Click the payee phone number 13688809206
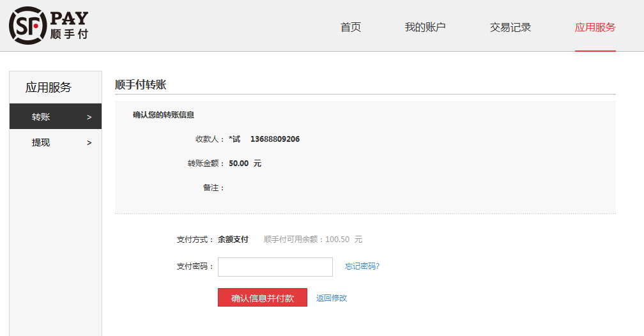Viewport: 644px width, 336px height. 275,139
